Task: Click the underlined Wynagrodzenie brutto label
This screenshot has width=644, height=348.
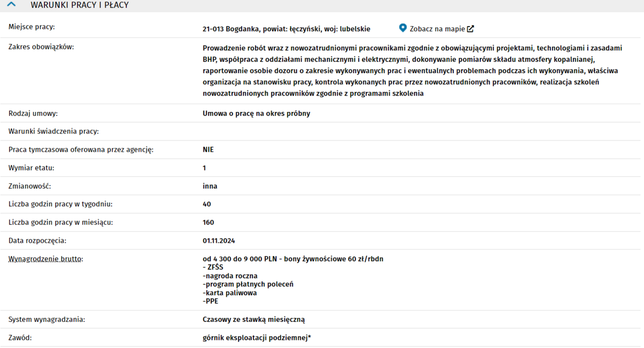Action: click(x=45, y=259)
